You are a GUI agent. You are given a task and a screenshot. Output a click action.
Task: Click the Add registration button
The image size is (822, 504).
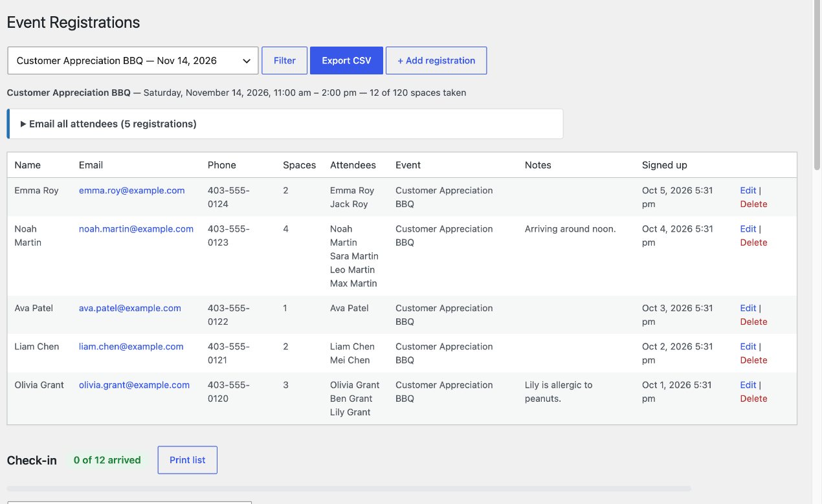(x=436, y=60)
